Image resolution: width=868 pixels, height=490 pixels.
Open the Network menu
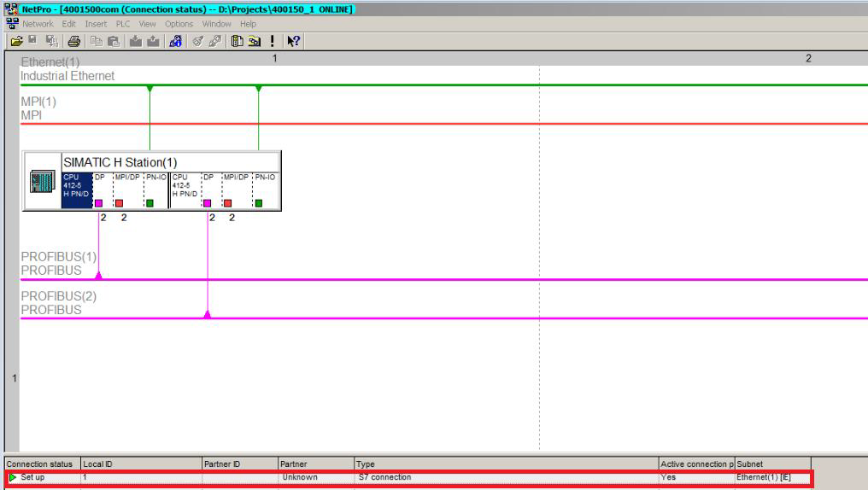[x=38, y=24]
